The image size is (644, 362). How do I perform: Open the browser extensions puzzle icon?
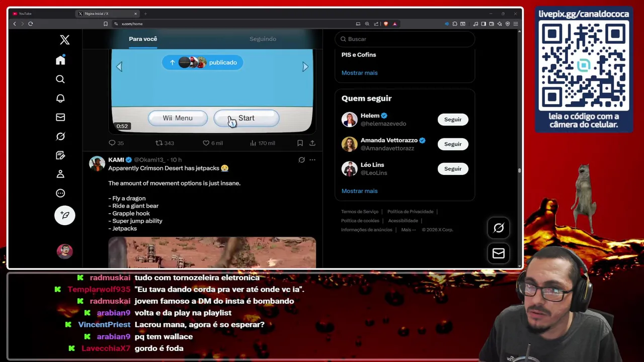[x=454, y=24]
